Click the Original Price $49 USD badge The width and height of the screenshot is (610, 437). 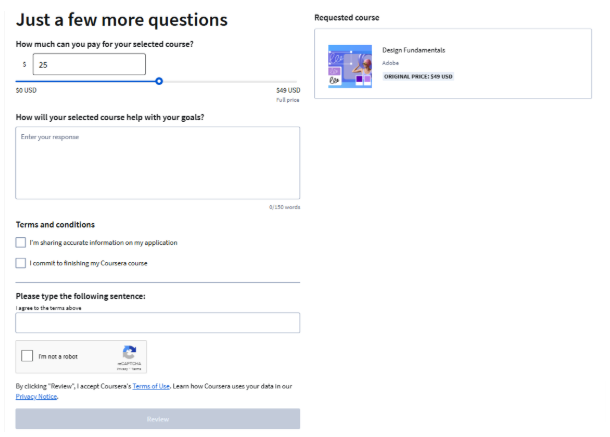(x=418, y=77)
